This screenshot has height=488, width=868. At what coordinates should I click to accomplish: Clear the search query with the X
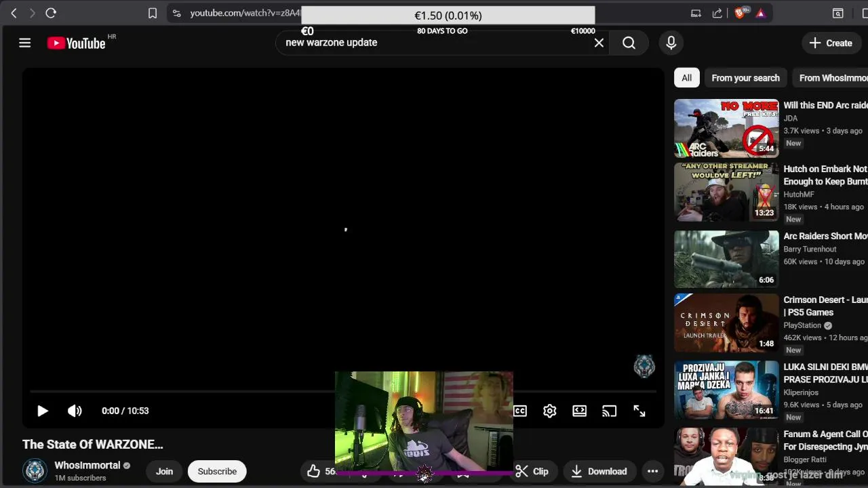point(599,43)
